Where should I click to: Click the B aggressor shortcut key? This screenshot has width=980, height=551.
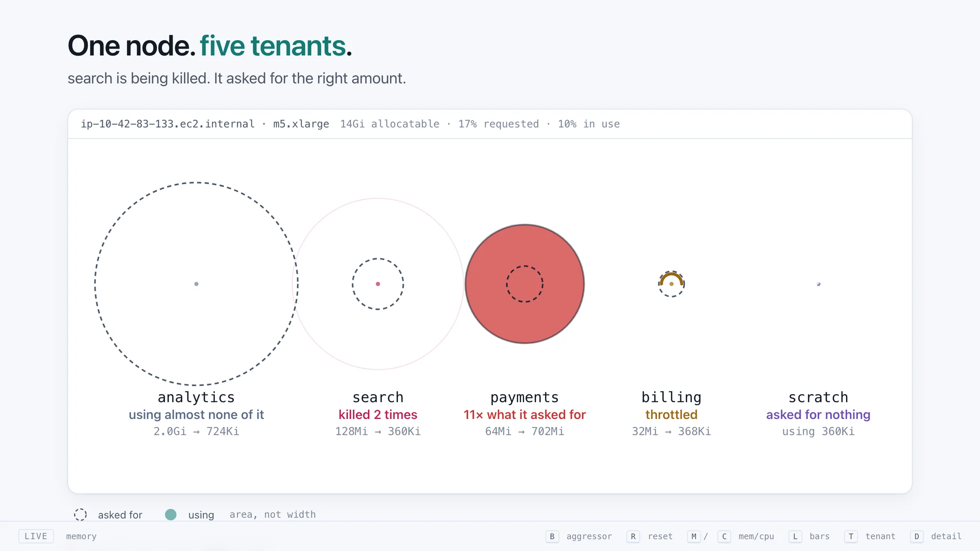[552, 537]
